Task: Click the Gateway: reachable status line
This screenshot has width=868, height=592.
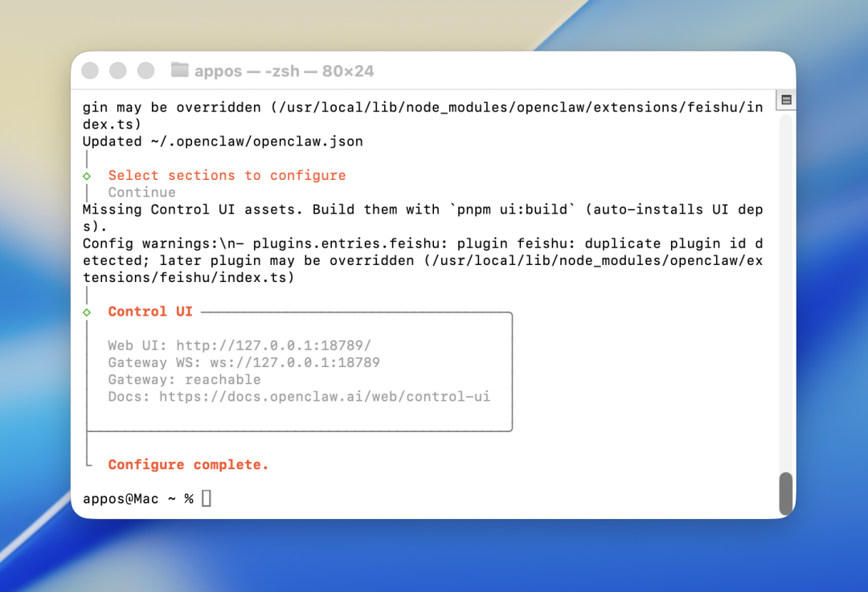Action: [184, 379]
